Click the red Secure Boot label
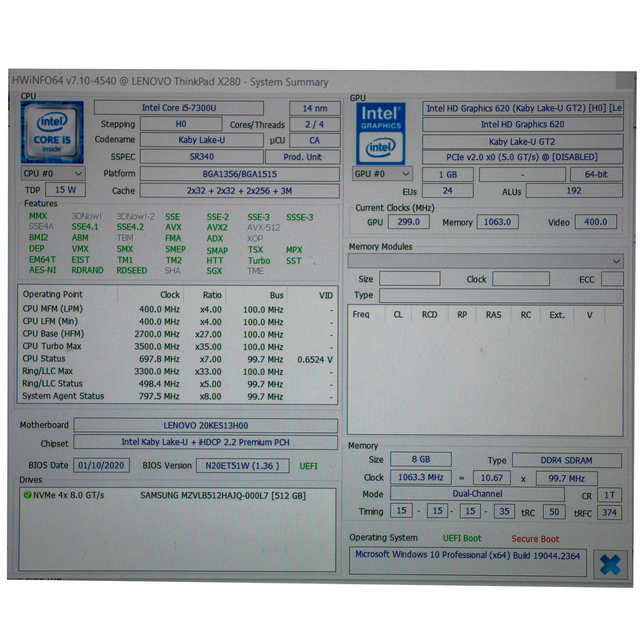The height and width of the screenshot is (644, 644). 535,539
